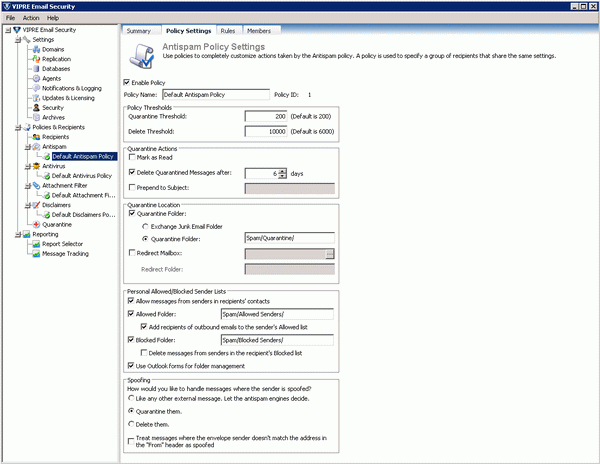Click the Quarantine red cross icon
The width and height of the screenshot is (600, 464).
pos(36,225)
